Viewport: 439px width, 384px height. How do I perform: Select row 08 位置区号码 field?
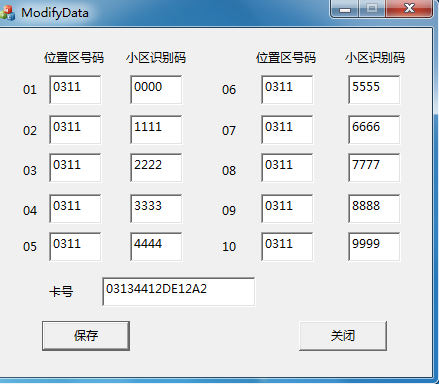tap(287, 168)
